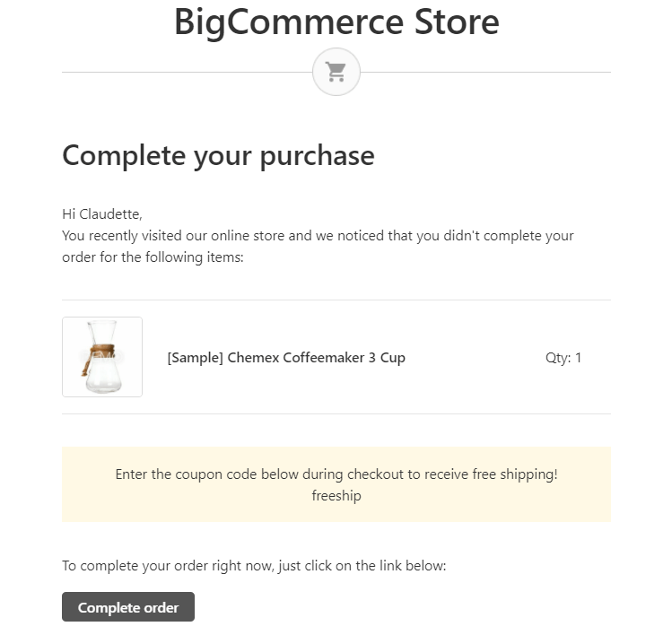Click the 'To complete your order right now' text
Image resolution: width=672 pixels, height=635 pixels.
pyautogui.click(x=254, y=566)
